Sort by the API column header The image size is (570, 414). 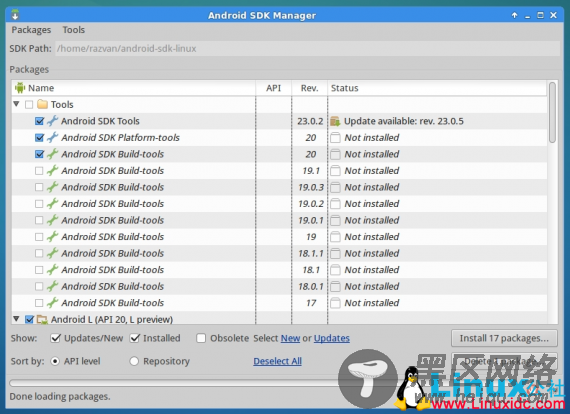(x=273, y=88)
